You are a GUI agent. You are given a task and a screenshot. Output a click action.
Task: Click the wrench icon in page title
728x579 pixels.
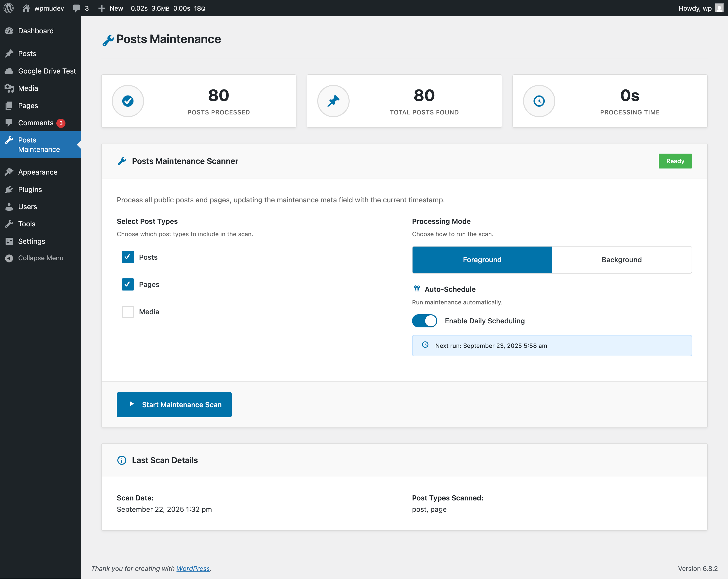(x=108, y=40)
